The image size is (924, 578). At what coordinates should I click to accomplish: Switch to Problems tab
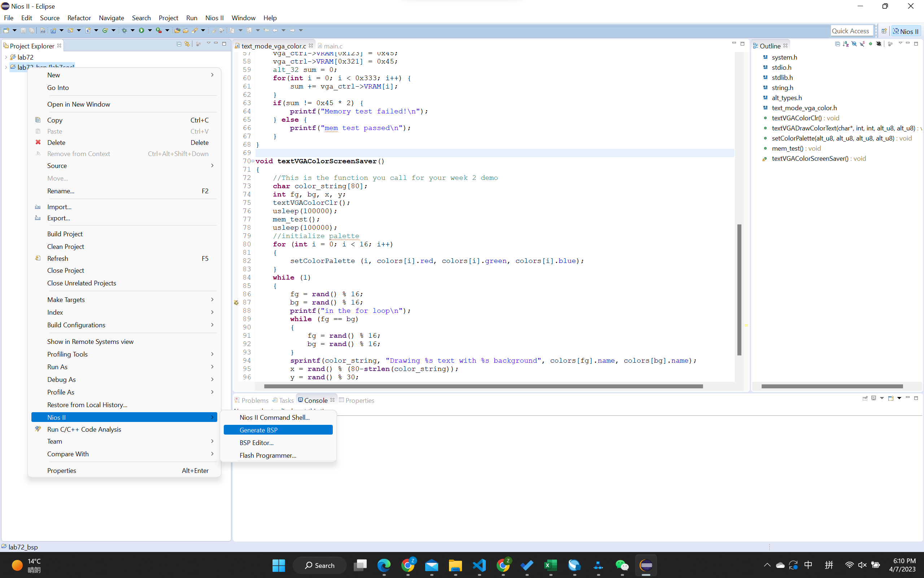[251, 400]
